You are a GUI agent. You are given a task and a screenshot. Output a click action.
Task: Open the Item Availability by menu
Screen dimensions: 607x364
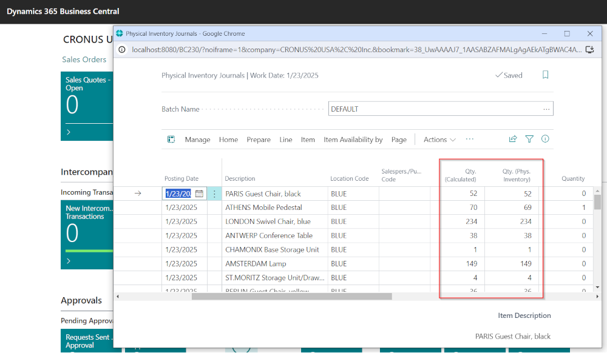(x=353, y=140)
